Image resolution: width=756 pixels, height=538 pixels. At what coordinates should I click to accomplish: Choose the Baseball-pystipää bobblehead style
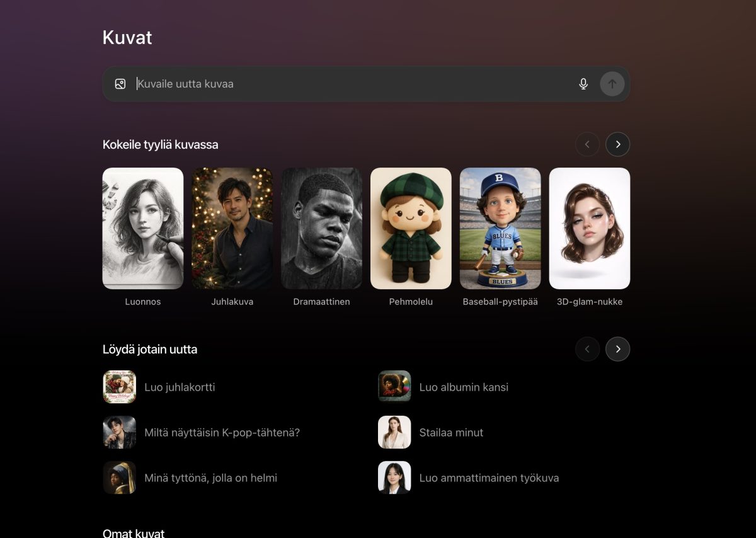[x=500, y=228]
